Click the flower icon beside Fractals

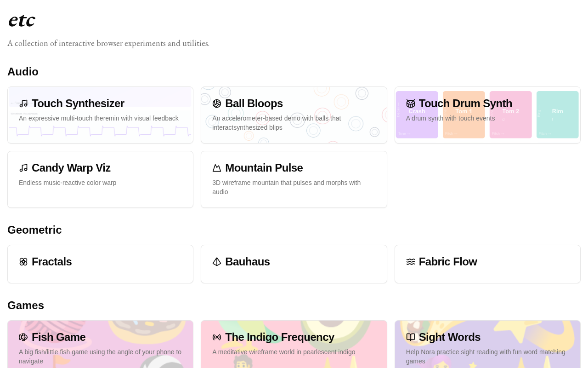click(x=23, y=262)
